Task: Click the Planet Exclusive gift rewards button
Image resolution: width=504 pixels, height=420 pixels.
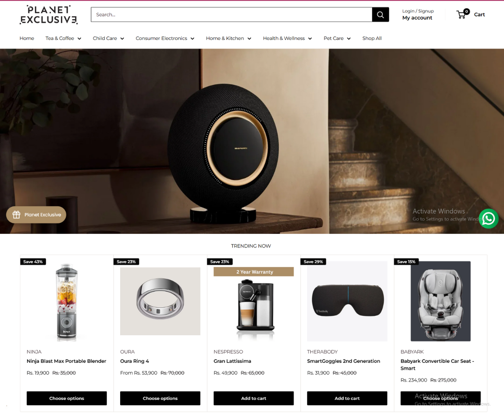Action: click(36, 215)
